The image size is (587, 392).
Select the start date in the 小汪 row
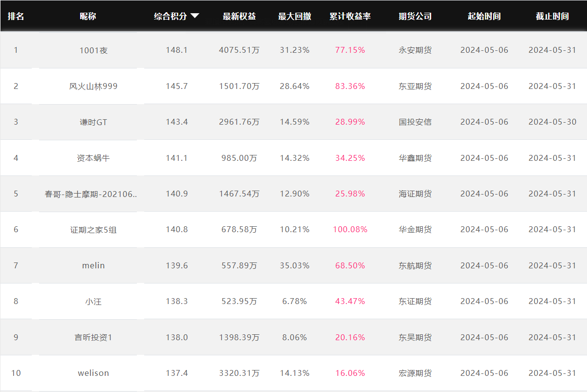(x=484, y=301)
